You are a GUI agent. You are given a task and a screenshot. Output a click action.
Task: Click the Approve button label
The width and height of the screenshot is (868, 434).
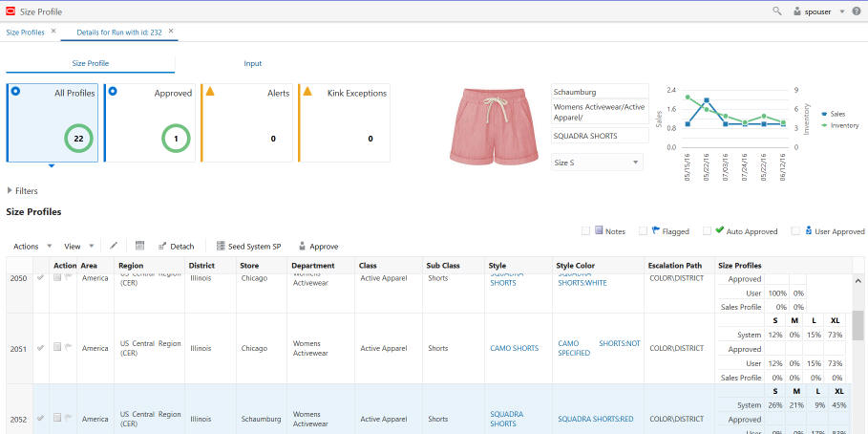(x=324, y=246)
